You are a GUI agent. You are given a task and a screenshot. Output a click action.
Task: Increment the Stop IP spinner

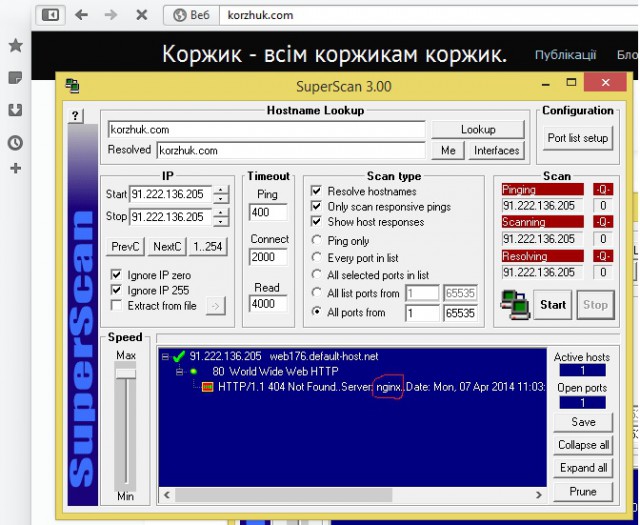[x=221, y=213]
